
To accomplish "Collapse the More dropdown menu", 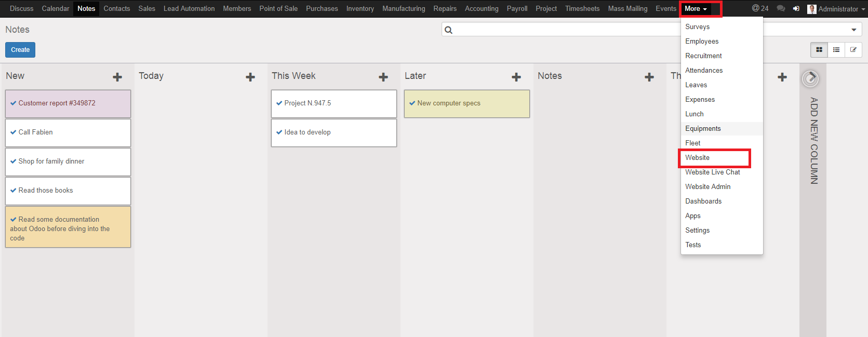I will [696, 9].
